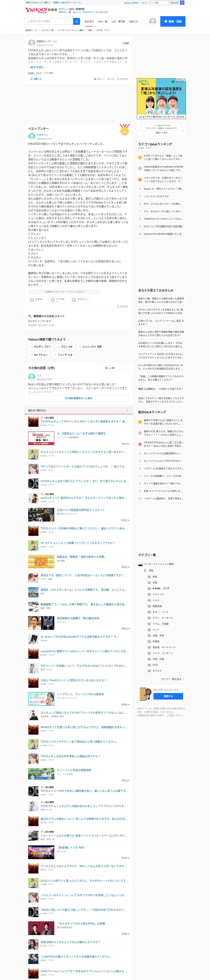Open DTM category in sidebar
The width and height of the screenshot is (210, 980).
tap(155, 665)
